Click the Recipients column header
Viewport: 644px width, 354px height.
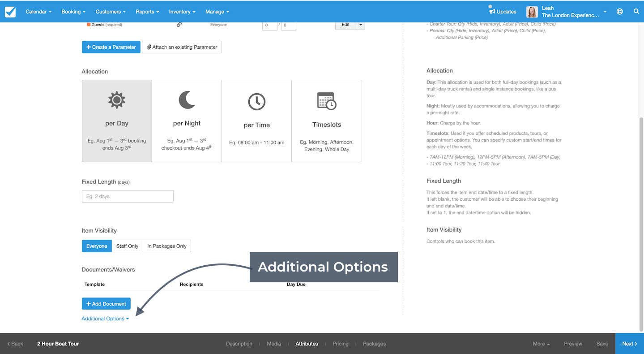tap(192, 284)
